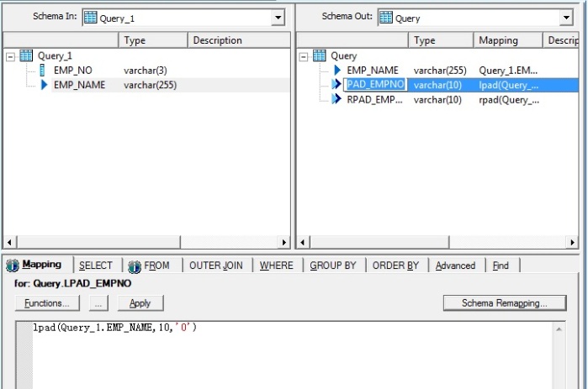Click right scroll arrow of Schema In pane

click(283, 242)
